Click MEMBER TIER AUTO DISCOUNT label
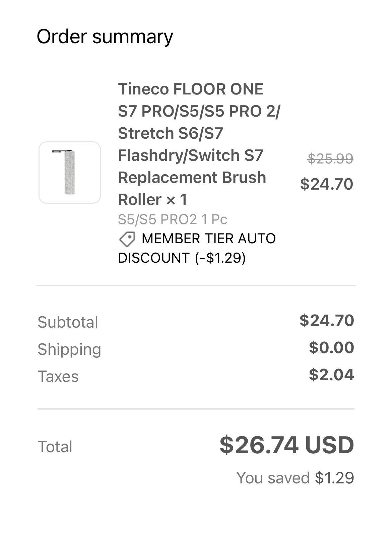Viewport: 392px width, 534px height. [197, 248]
